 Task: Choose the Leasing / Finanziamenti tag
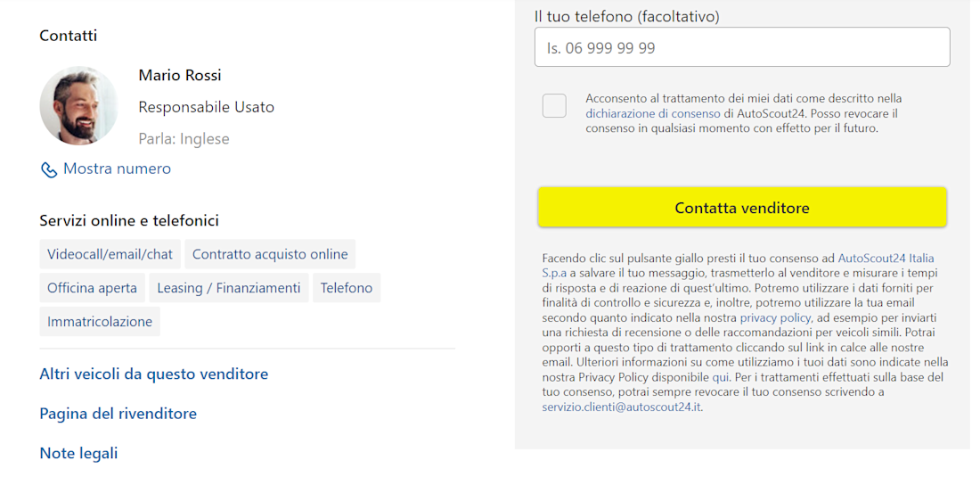[229, 288]
